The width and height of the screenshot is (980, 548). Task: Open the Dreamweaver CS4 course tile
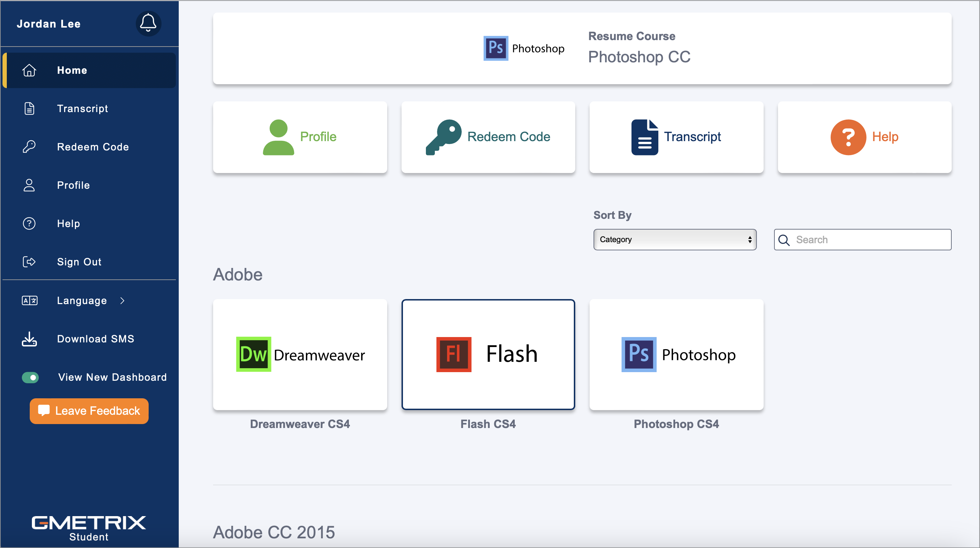(300, 355)
